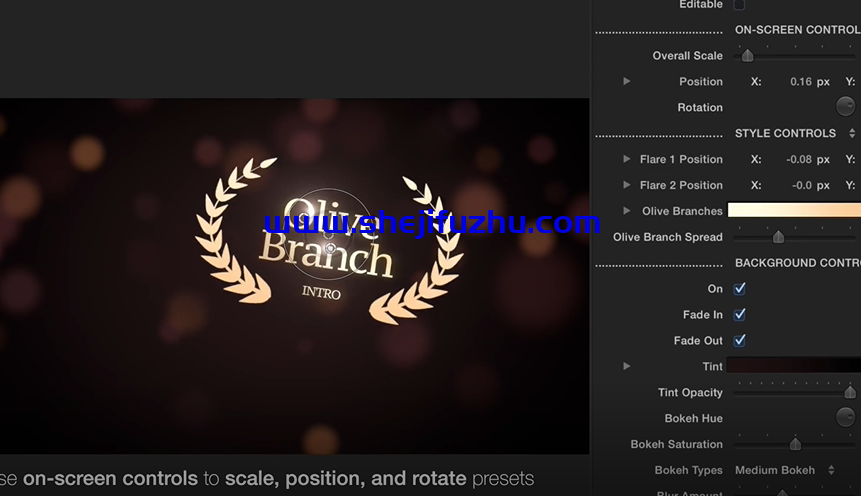This screenshot has height=496, width=861.
Task: Select the right olive branch graphic
Action: (417, 250)
